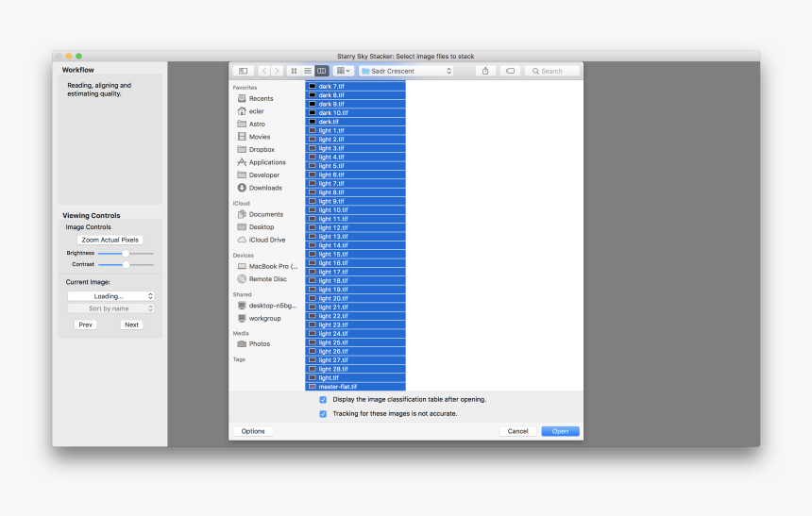Select file light 28.tif
This screenshot has height=516, width=812.
(x=355, y=369)
